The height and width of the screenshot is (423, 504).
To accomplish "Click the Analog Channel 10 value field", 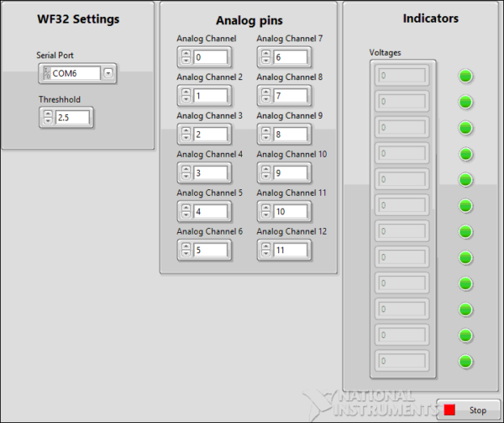I will pyautogui.click(x=290, y=173).
